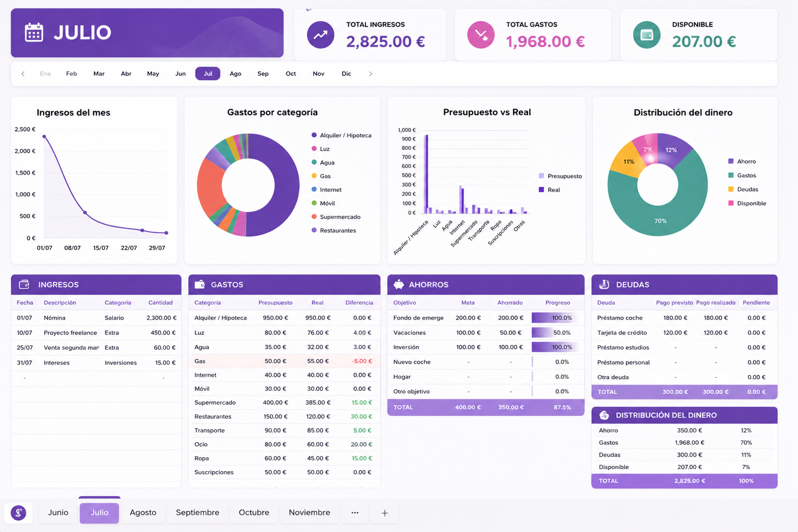Click the calendar icon beside JULIO
Image resolution: width=798 pixels, height=532 pixels.
coord(34,32)
